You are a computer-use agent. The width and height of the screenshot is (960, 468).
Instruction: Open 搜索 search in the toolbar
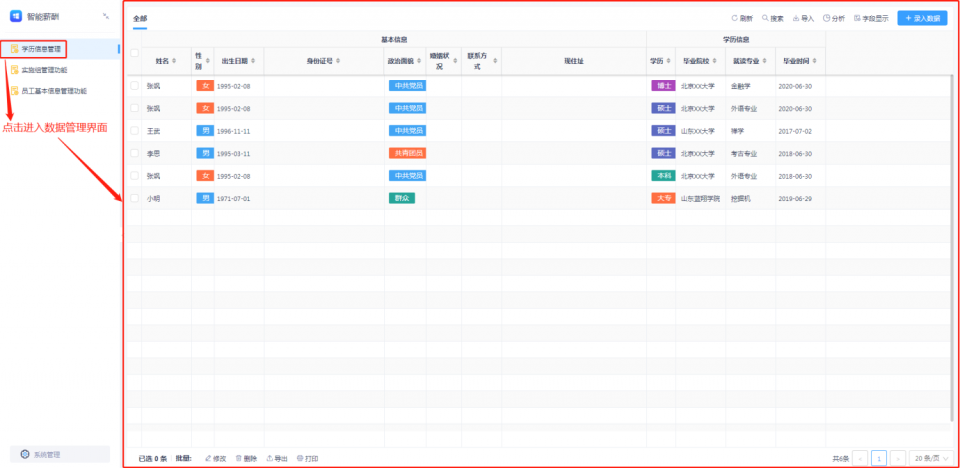click(766, 18)
